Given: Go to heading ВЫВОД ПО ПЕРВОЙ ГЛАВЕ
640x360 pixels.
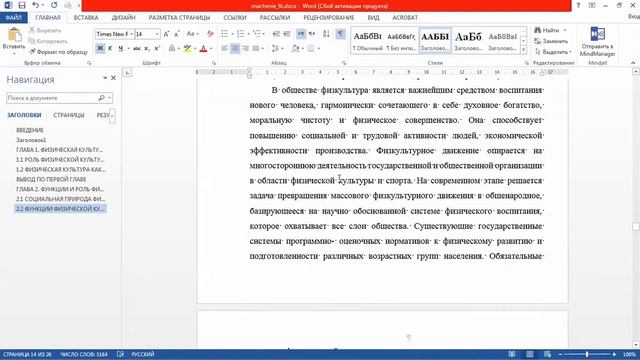Looking at the screenshot, I should [x=51, y=179].
